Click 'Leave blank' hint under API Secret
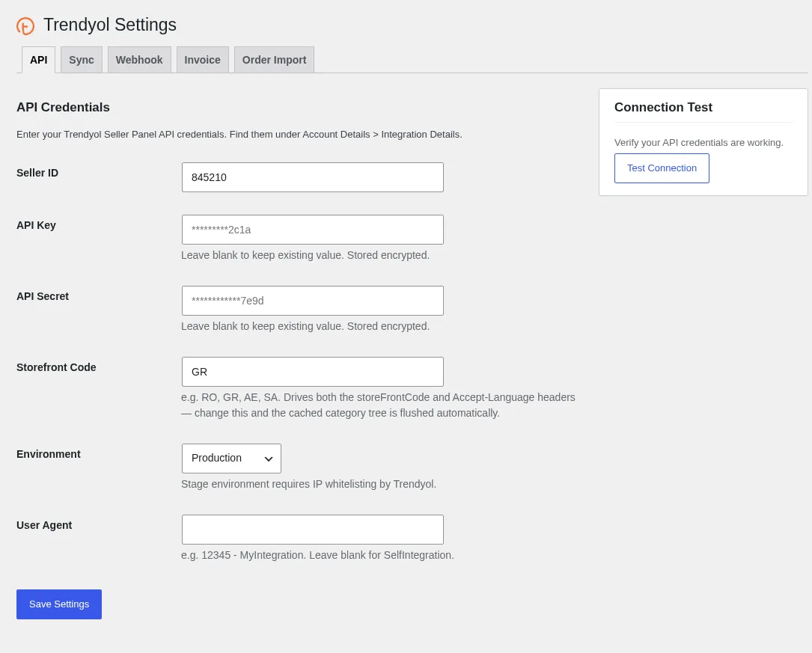The image size is (812, 653). click(x=305, y=326)
